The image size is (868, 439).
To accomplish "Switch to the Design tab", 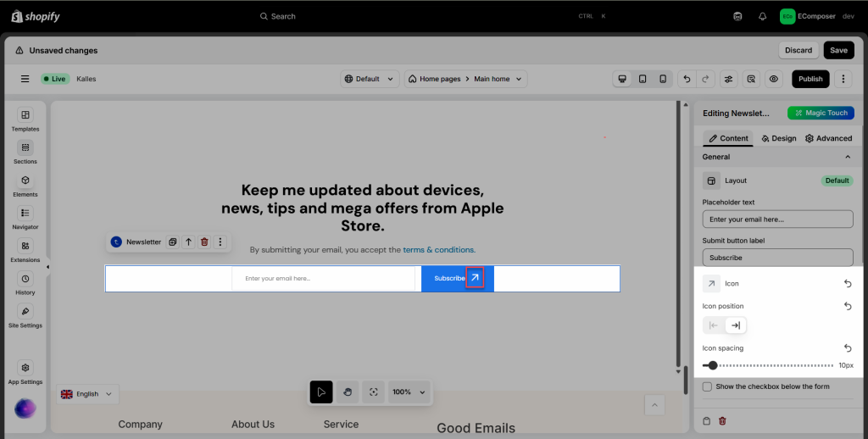I will pyautogui.click(x=779, y=138).
